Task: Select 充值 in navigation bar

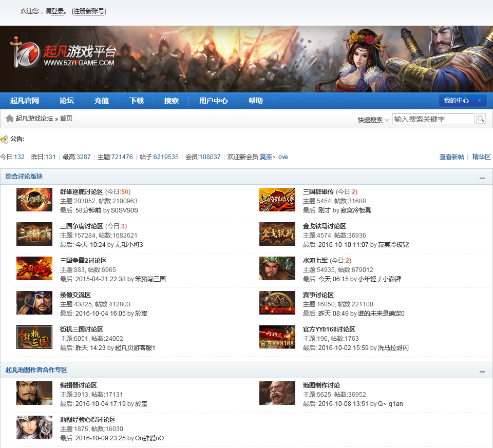Action: [x=102, y=101]
